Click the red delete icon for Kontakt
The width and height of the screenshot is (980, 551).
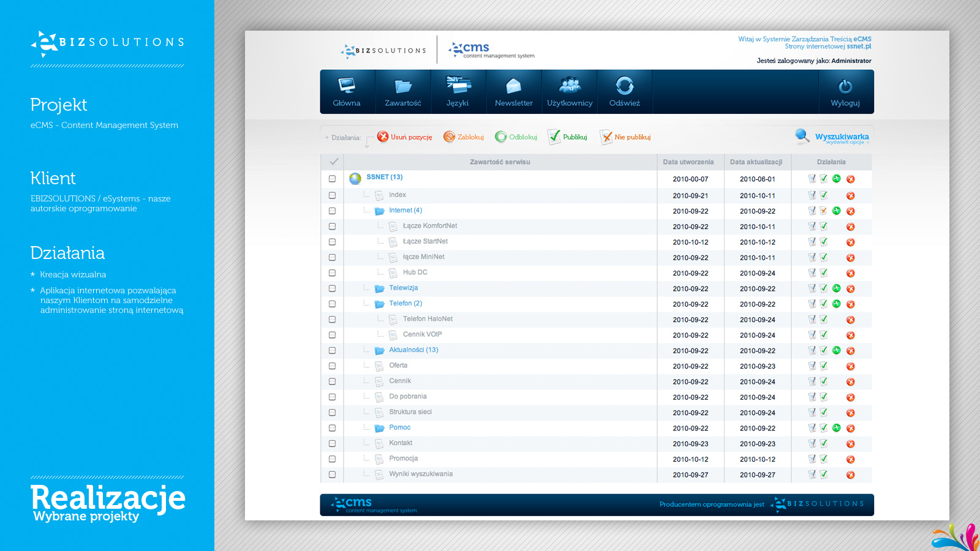click(x=850, y=444)
